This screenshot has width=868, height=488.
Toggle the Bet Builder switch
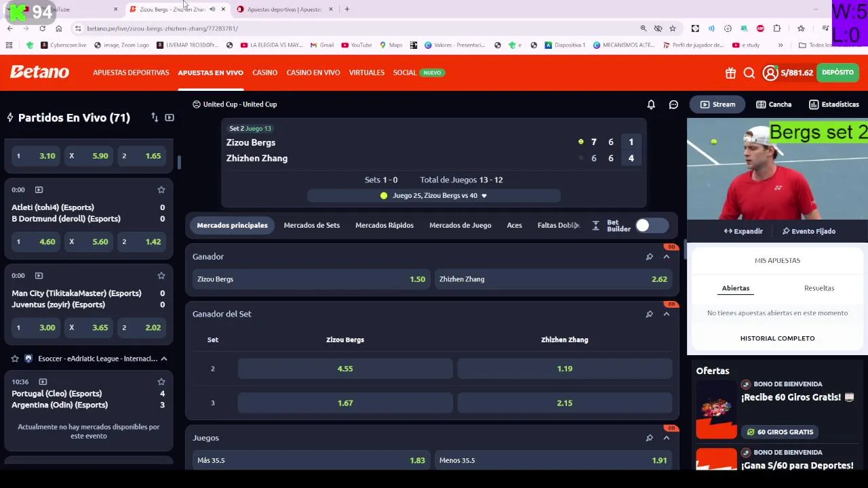click(651, 226)
